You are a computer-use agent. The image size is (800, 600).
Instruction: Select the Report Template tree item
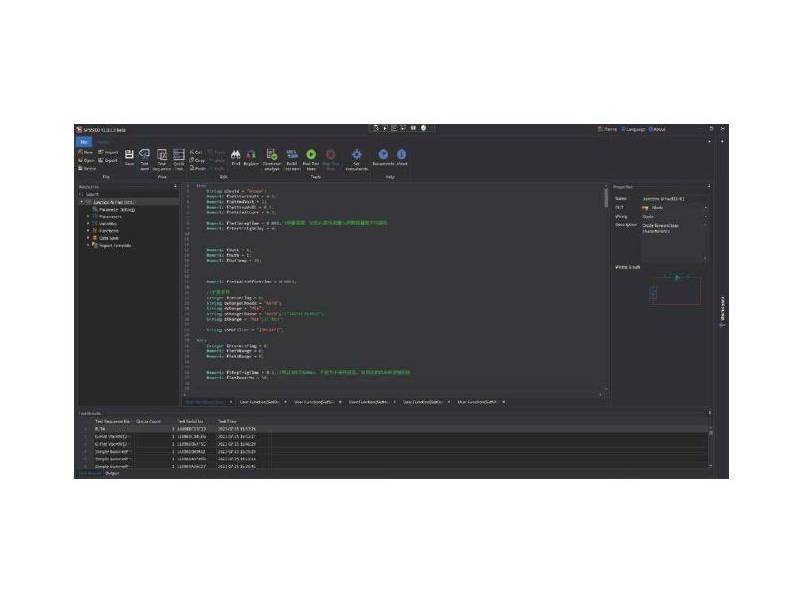(112, 245)
